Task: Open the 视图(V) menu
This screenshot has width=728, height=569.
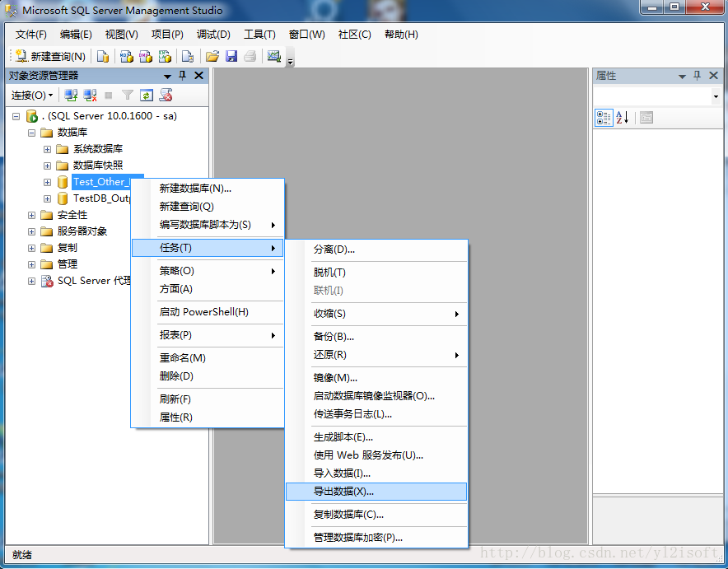Action: click(121, 35)
